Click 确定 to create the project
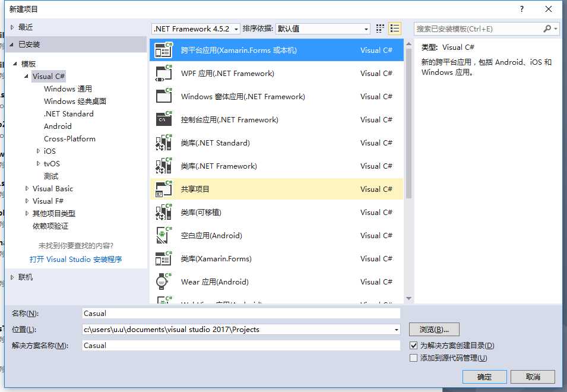 [484, 377]
